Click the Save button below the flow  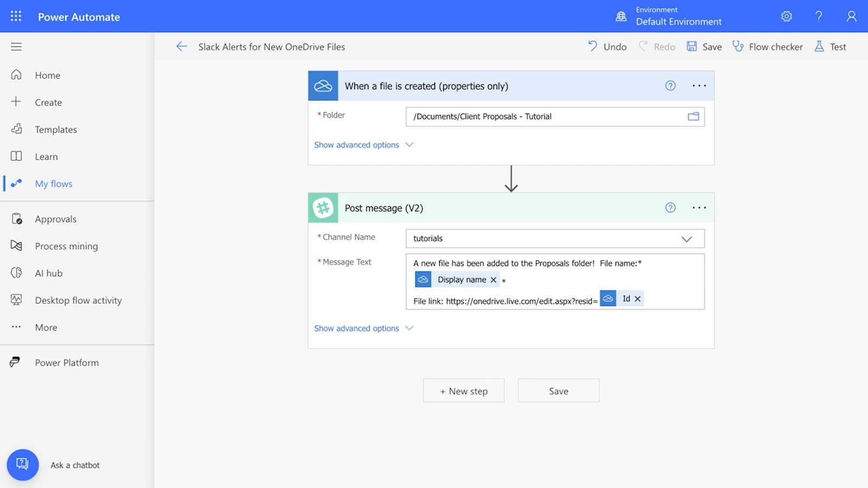[559, 390]
